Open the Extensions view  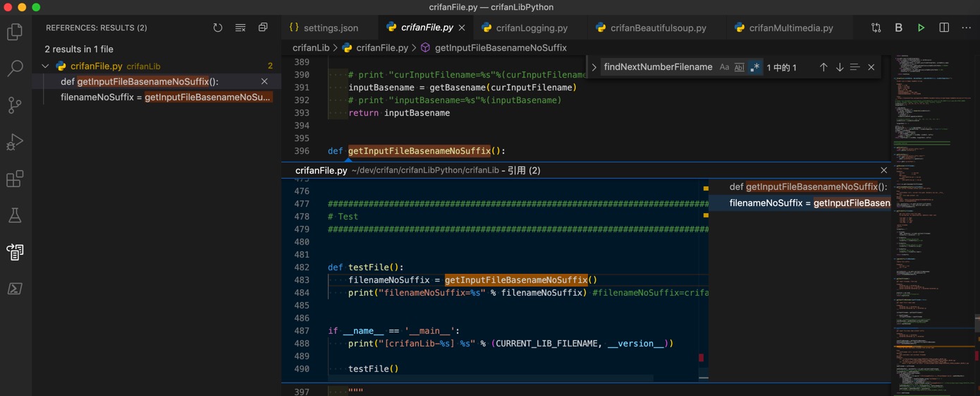15,179
